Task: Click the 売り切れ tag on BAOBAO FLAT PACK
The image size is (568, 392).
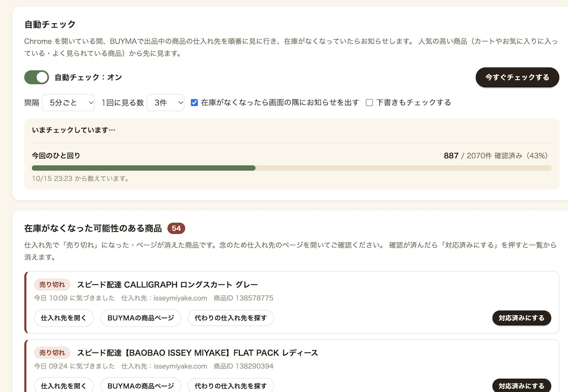Action: (52, 352)
